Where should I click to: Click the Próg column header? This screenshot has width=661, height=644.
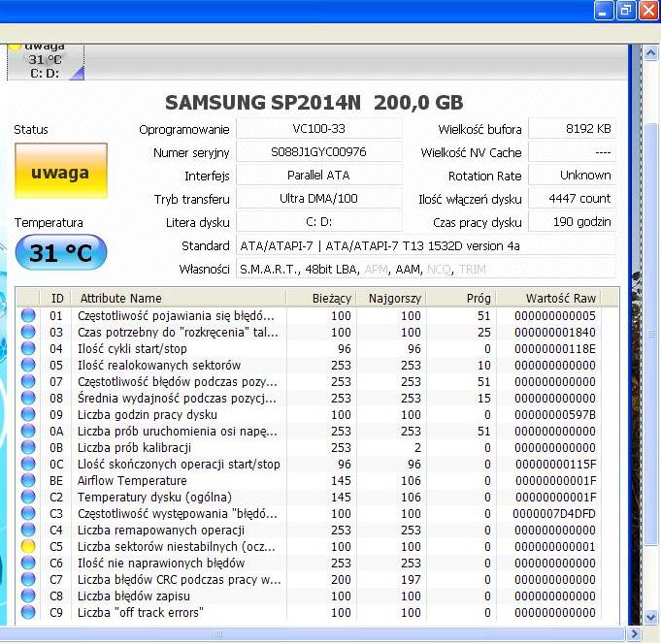pyautogui.click(x=461, y=298)
